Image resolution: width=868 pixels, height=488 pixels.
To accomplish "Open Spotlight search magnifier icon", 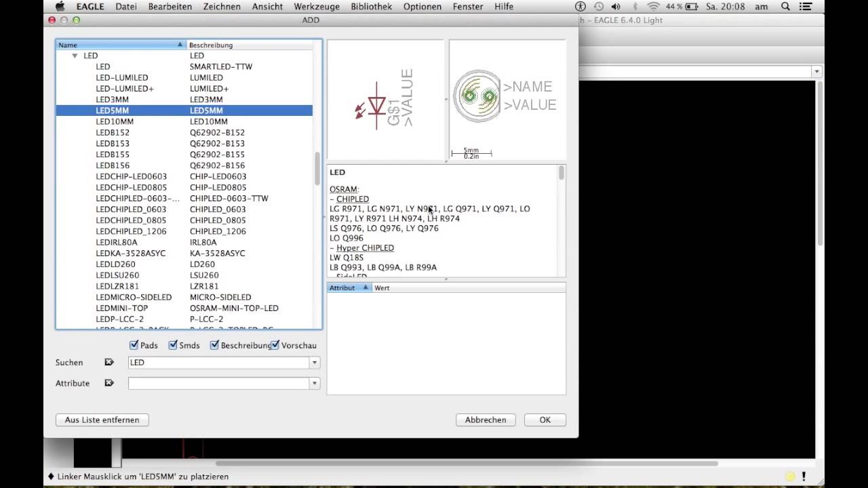I will (x=785, y=6).
